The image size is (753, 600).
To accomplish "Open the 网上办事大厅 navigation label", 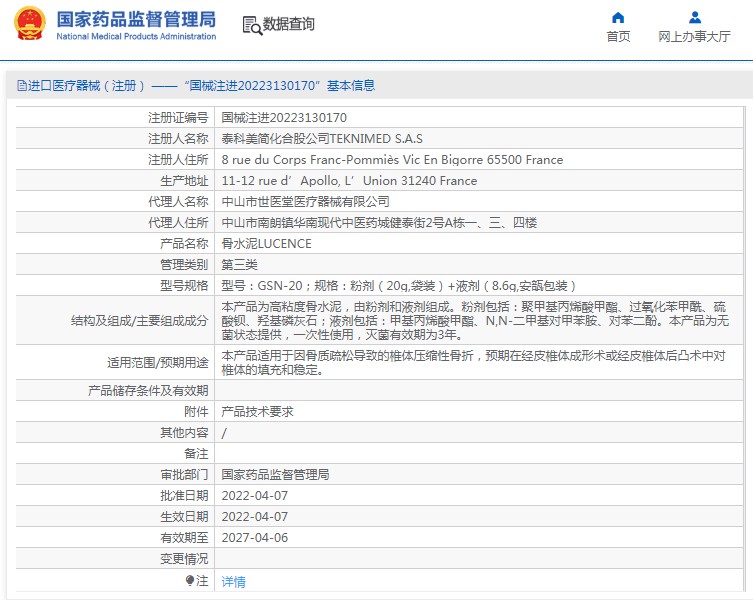I will tap(694, 37).
